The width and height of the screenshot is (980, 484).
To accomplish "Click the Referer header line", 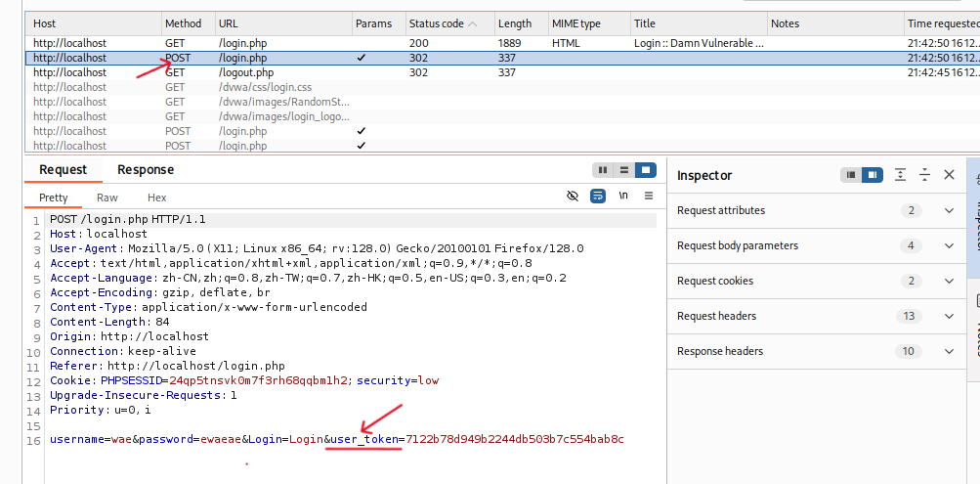I will pos(167,366).
